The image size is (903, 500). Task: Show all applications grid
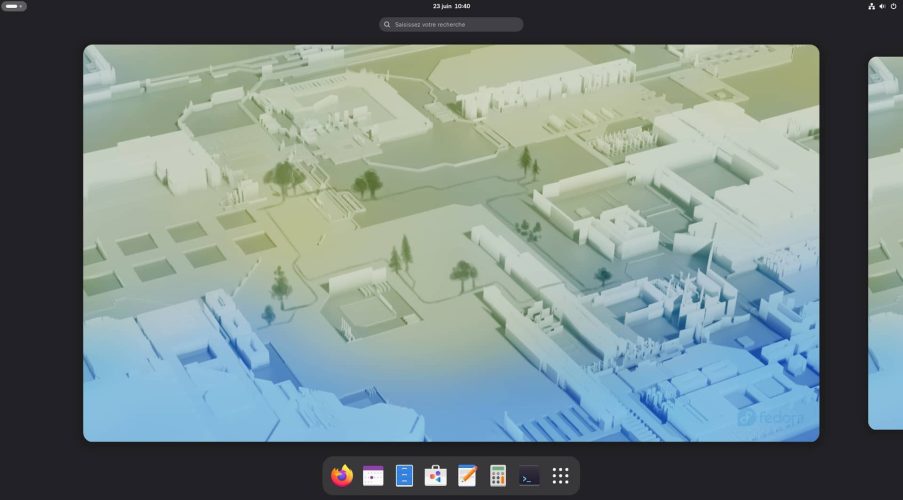click(560, 476)
